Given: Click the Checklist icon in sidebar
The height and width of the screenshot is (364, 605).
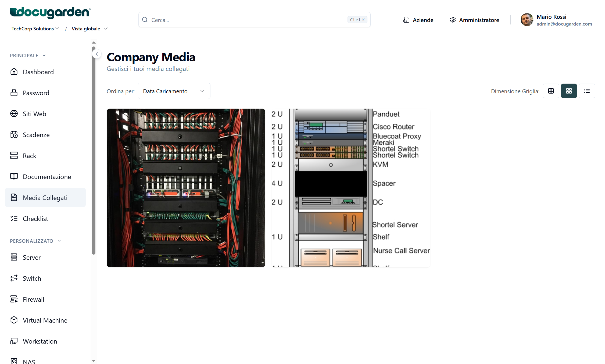Looking at the screenshot, I should [x=14, y=219].
